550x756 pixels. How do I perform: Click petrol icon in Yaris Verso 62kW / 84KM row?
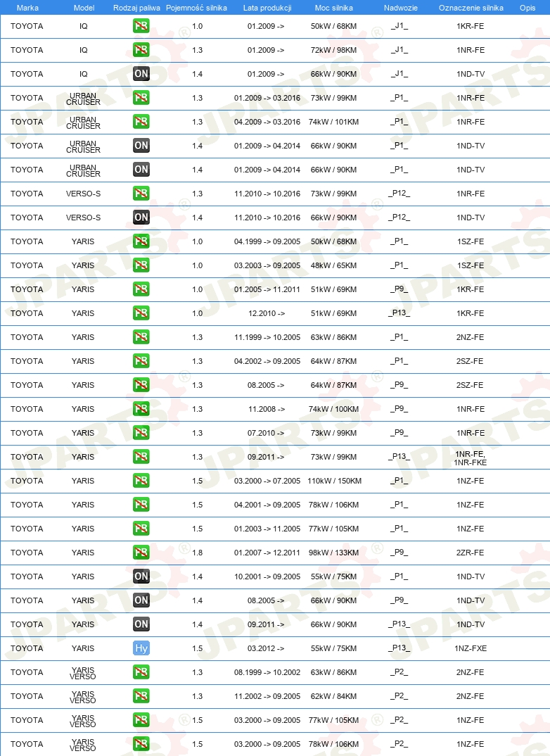click(x=141, y=696)
